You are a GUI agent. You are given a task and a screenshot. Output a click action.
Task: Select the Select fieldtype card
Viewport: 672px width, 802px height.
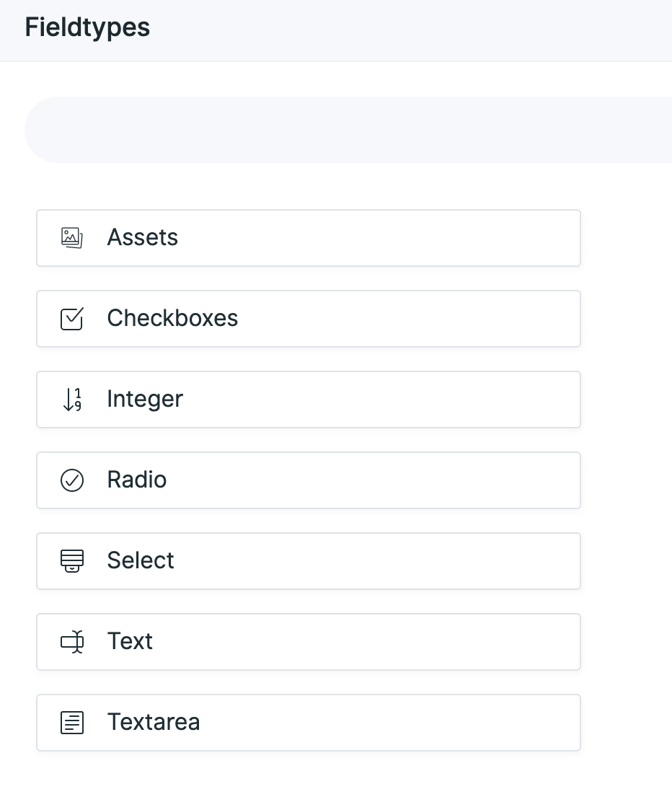tap(309, 560)
